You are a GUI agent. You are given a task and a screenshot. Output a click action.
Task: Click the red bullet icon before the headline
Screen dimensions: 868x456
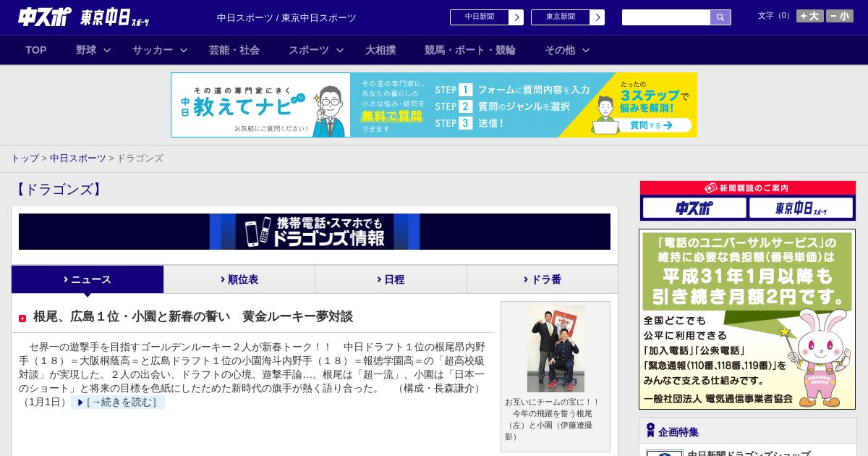point(22,318)
